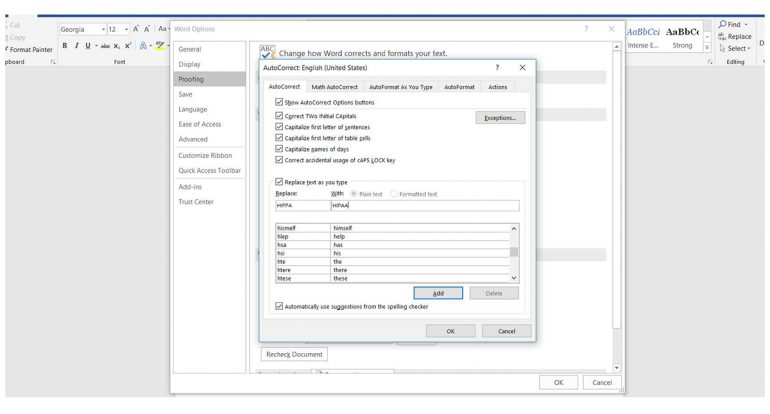Open the Find dropdown arrow
770x414 pixels.
coord(746,25)
